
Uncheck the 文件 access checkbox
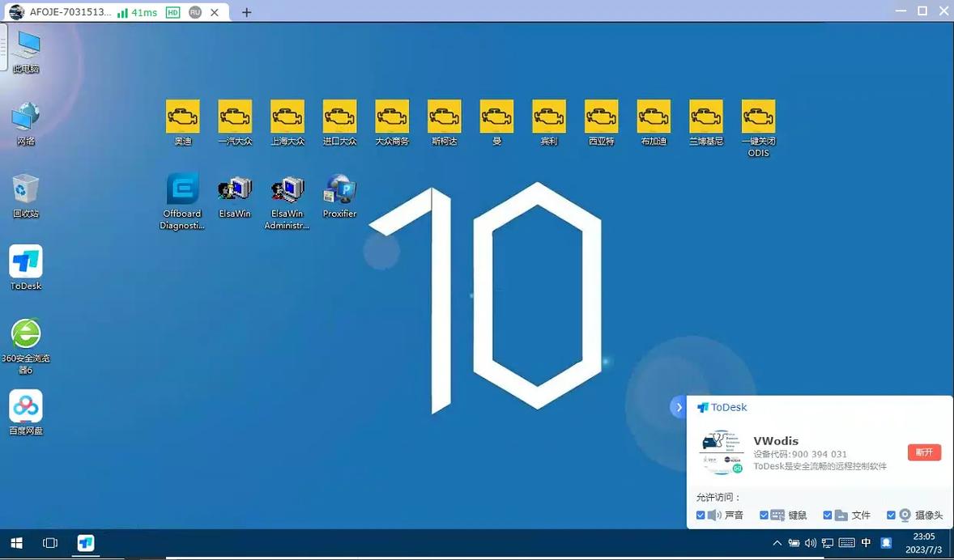tap(828, 515)
